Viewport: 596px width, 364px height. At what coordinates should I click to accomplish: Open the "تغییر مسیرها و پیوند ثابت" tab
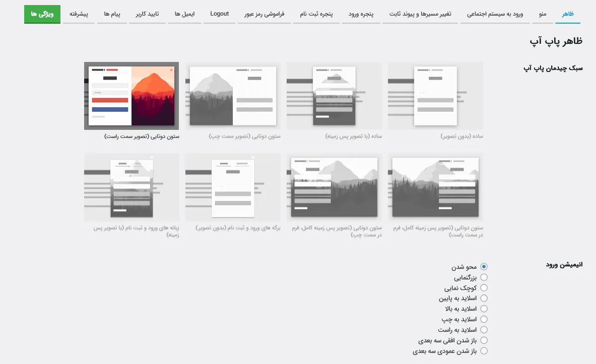[x=420, y=14]
